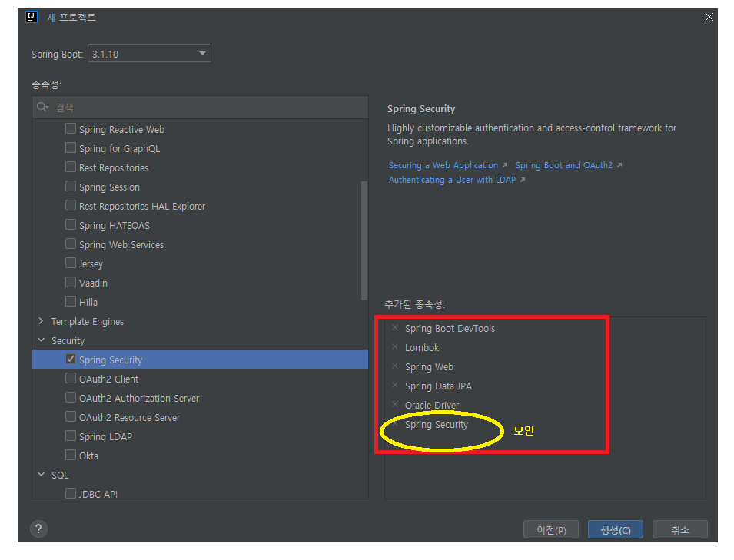Collapse the SQL category
734x560 pixels.
[x=42, y=475]
